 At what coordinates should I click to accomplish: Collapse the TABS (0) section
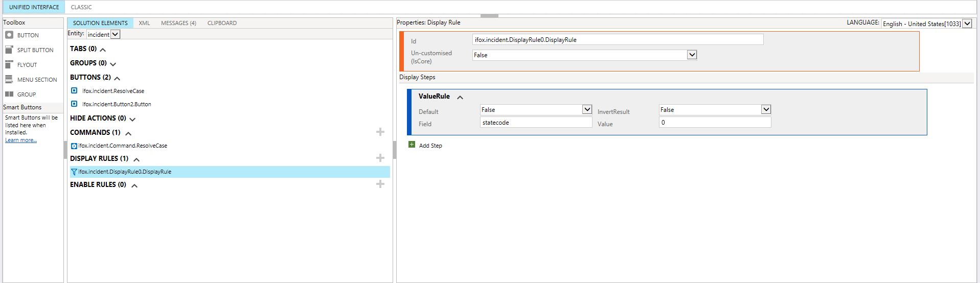click(103, 50)
